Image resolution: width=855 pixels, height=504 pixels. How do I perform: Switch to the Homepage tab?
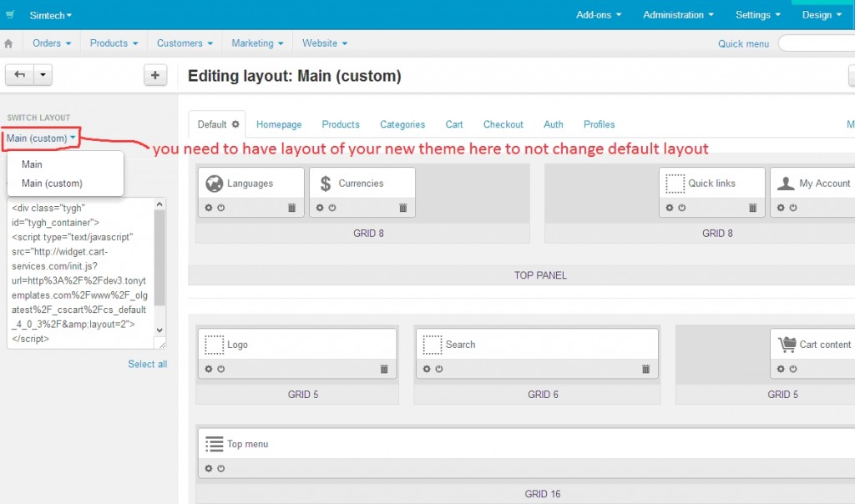tap(279, 124)
